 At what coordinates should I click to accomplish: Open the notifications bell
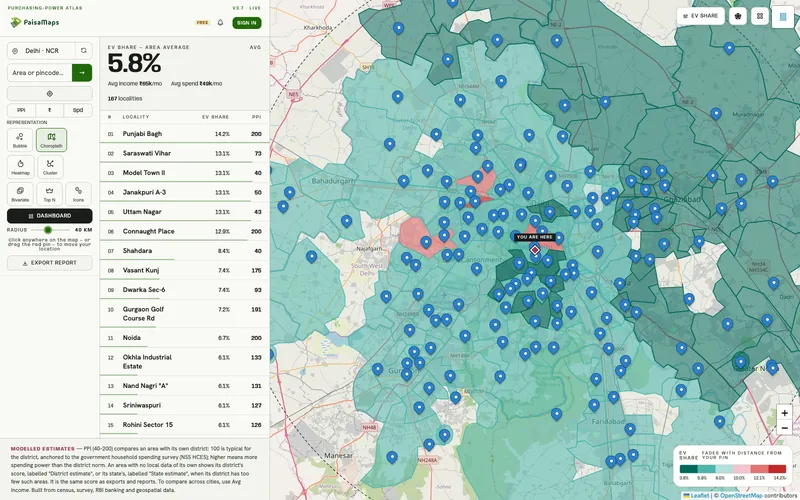(x=220, y=22)
